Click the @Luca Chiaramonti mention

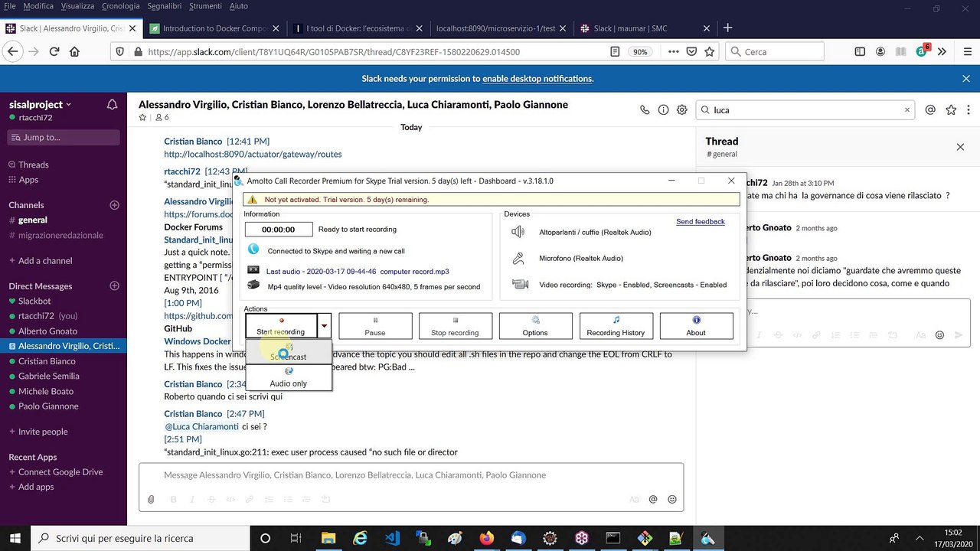201,426
